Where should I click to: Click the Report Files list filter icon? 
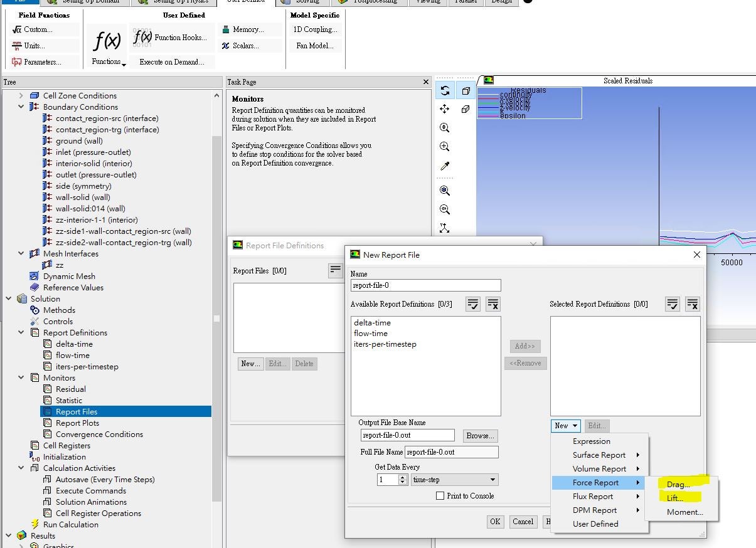(336, 270)
